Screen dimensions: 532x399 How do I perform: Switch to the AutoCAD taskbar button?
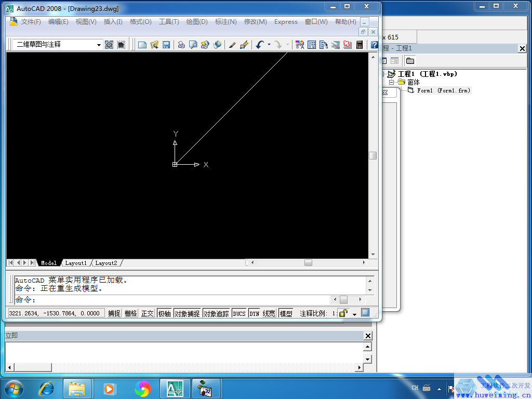pos(175,389)
